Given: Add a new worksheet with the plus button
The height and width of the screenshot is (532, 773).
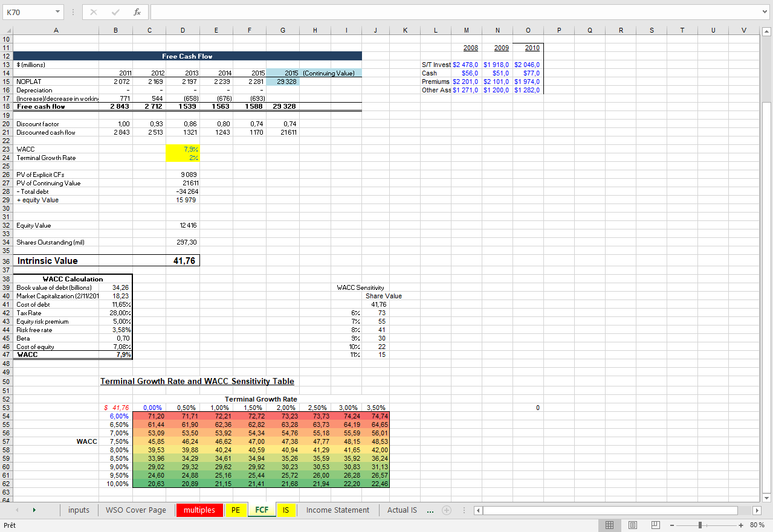Looking at the screenshot, I should tap(446, 510).
